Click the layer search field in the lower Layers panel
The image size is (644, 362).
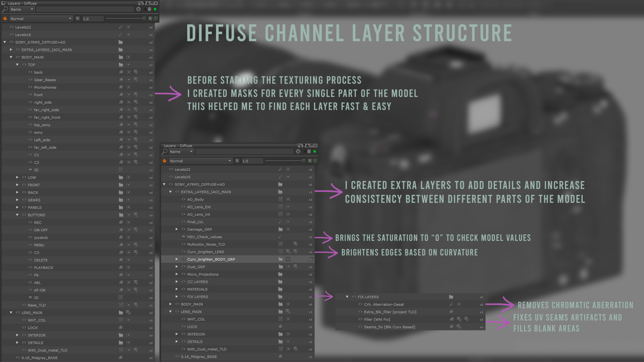244,152
